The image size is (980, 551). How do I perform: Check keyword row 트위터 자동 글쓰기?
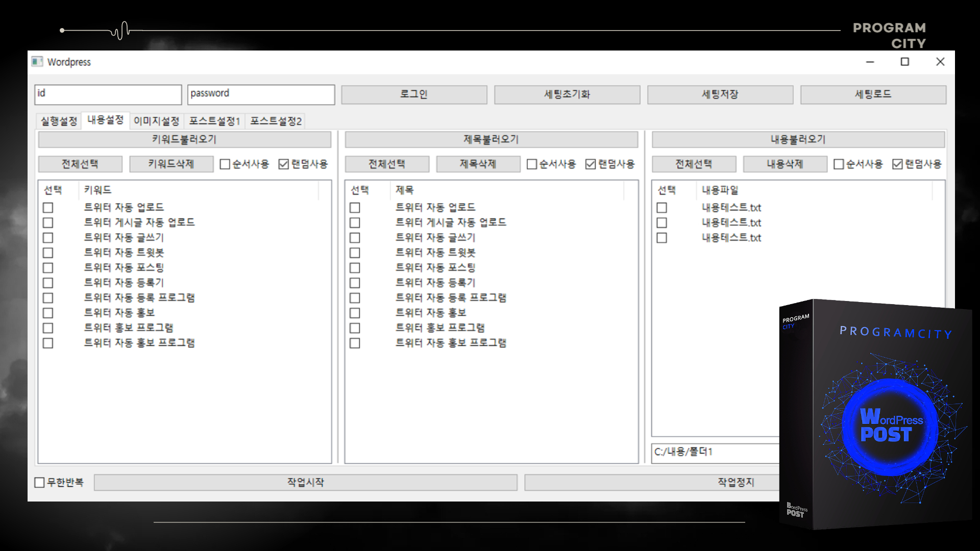pos(48,238)
